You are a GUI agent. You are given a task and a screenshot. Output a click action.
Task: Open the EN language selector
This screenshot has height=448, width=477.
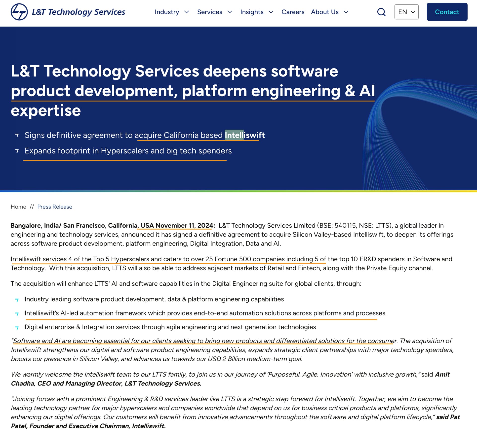click(406, 12)
